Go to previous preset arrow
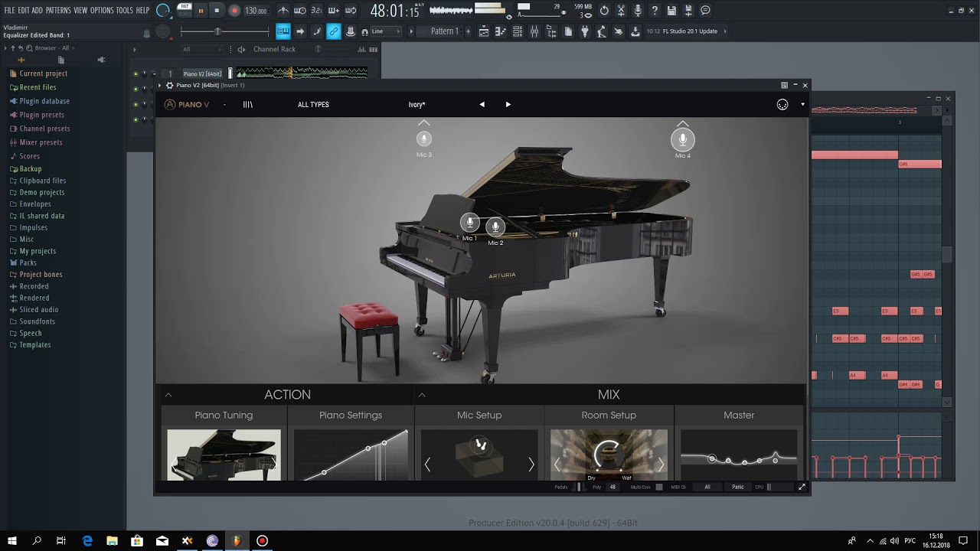The width and height of the screenshot is (980, 551). pos(482,105)
